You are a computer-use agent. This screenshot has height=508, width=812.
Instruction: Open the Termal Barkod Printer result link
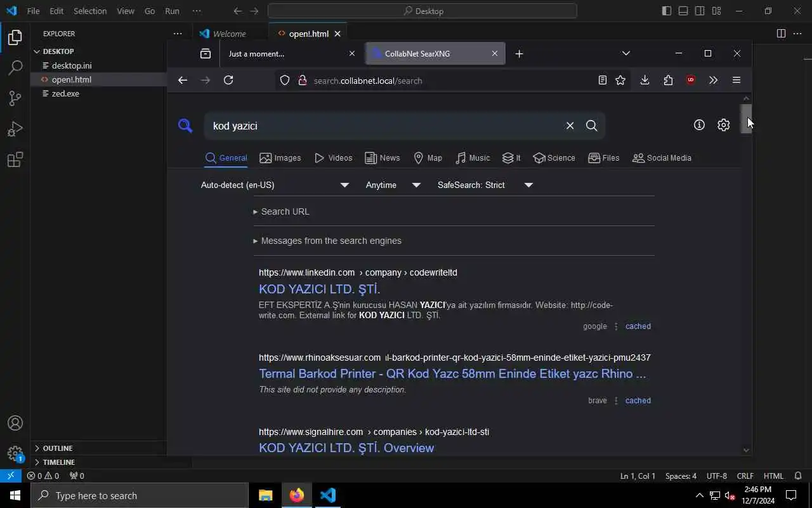pos(452,373)
